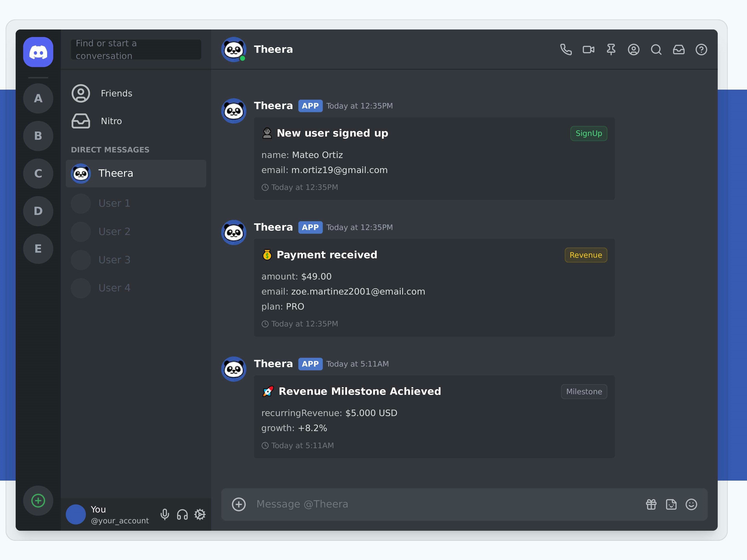
Task: Click the New user signed up title
Action: pos(332,133)
